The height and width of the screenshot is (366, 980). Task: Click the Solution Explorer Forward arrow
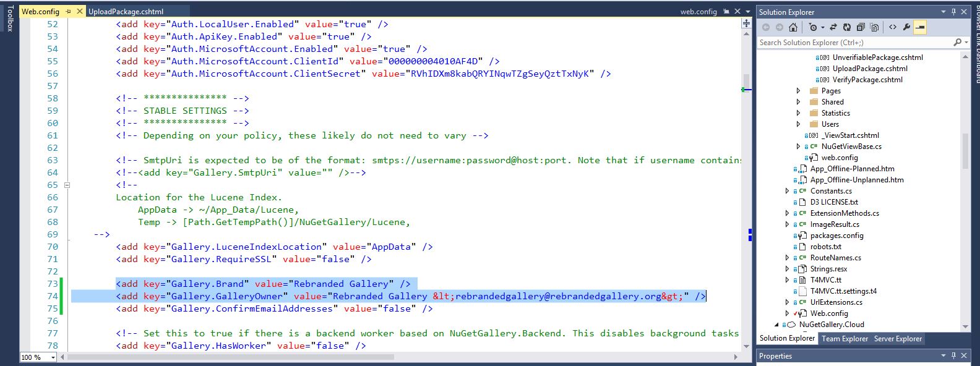[779, 27]
